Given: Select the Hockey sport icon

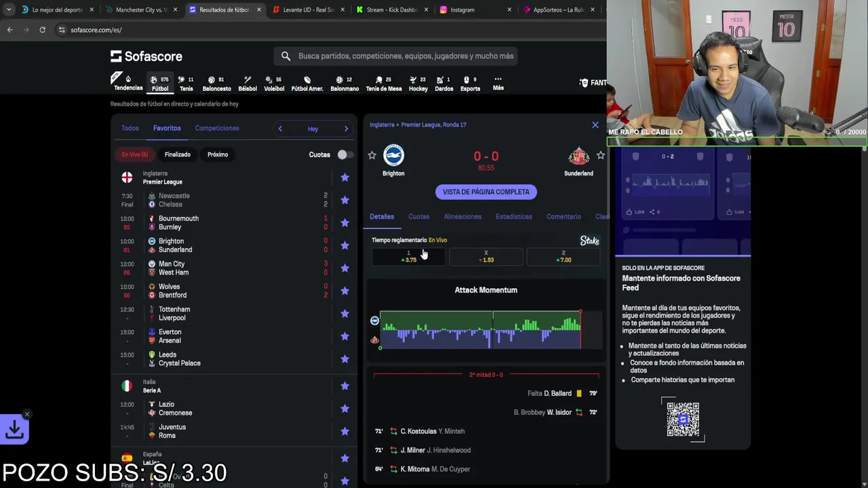Looking at the screenshot, I should [x=418, y=83].
